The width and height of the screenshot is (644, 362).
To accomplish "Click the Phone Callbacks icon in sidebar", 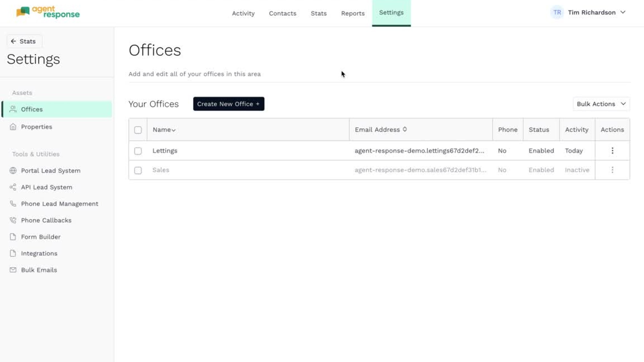I will pos(13,220).
